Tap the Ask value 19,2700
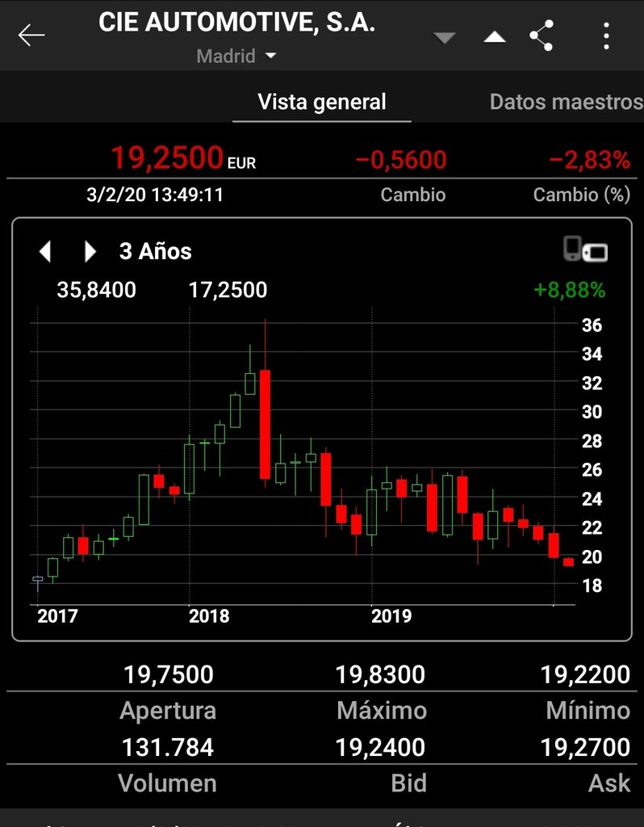The height and width of the screenshot is (827, 644). (585, 747)
